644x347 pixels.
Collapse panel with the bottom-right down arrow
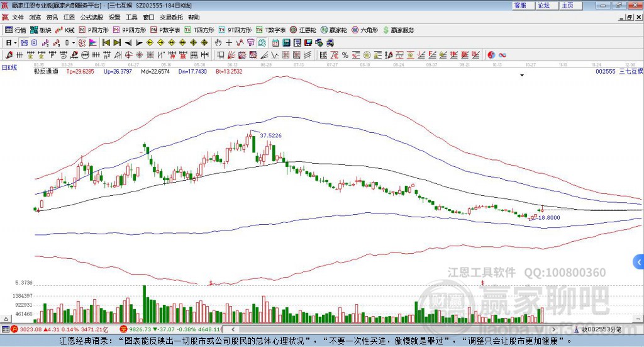click(638, 319)
